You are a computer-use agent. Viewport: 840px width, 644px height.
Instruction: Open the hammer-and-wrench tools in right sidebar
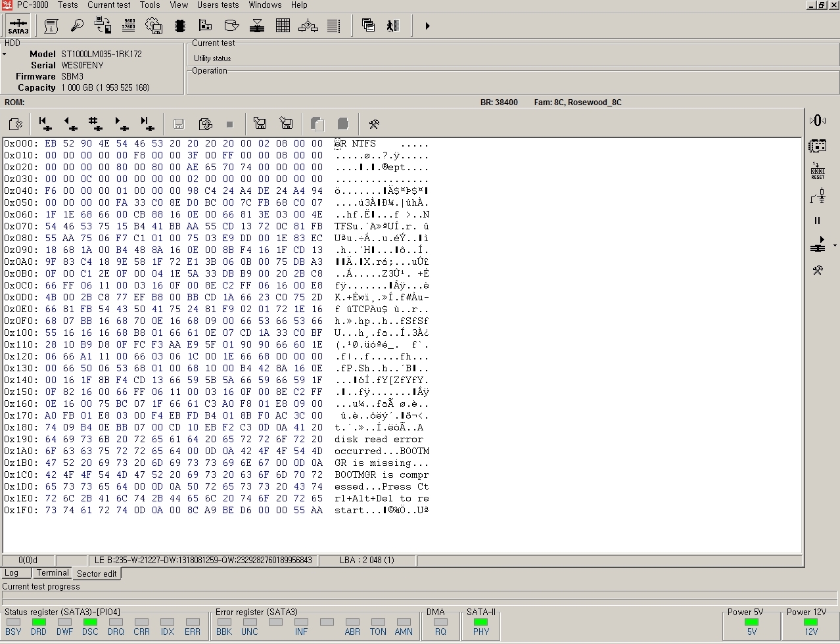tap(818, 270)
